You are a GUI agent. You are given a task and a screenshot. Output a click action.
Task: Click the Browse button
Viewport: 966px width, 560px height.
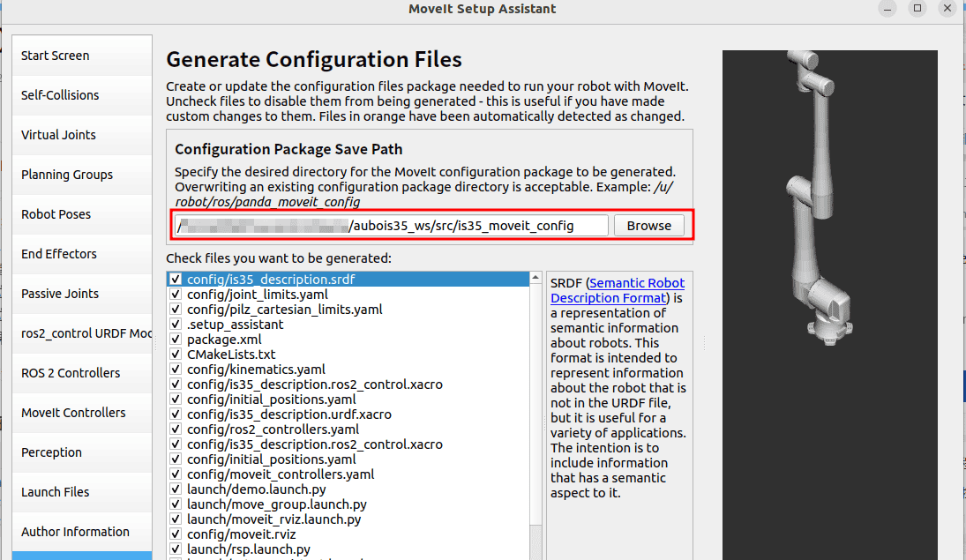[x=648, y=226]
